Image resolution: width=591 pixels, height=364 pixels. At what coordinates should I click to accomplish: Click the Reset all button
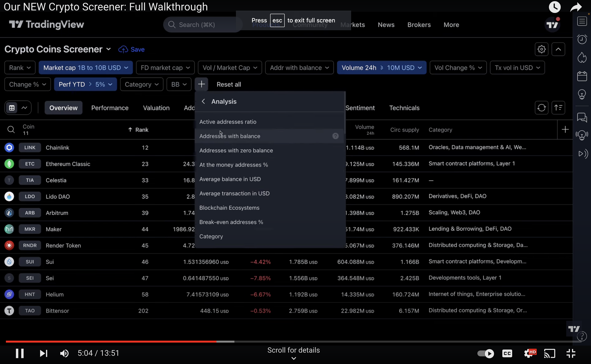pyautogui.click(x=228, y=84)
